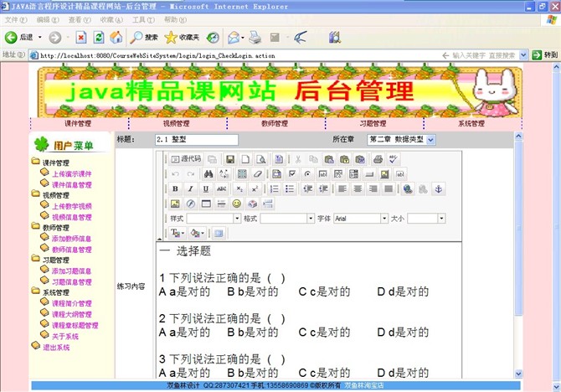Maximize editor with fit window icon
Viewport: 561px width, 392px height.
tap(219, 234)
